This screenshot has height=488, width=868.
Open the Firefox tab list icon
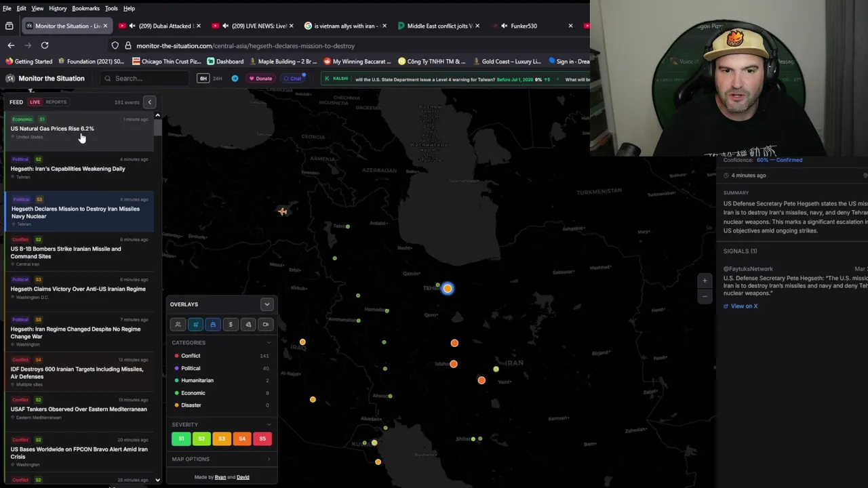(9, 26)
